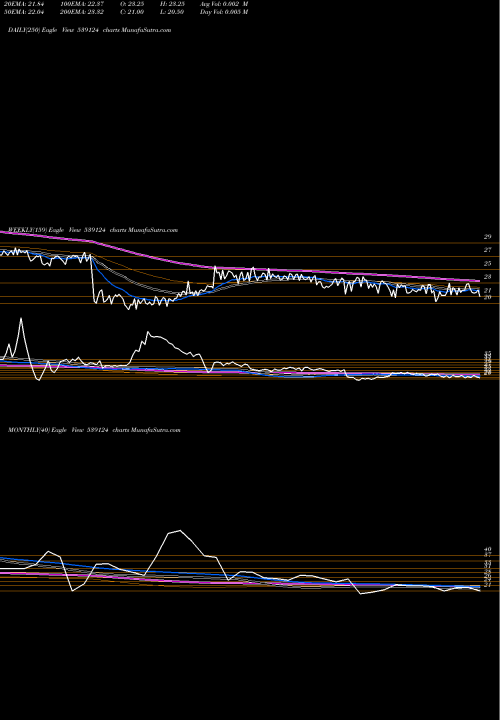The height and width of the screenshot is (720, 500).
Task: Click the 23 price label on weekly axis
Action: (488, 277)
